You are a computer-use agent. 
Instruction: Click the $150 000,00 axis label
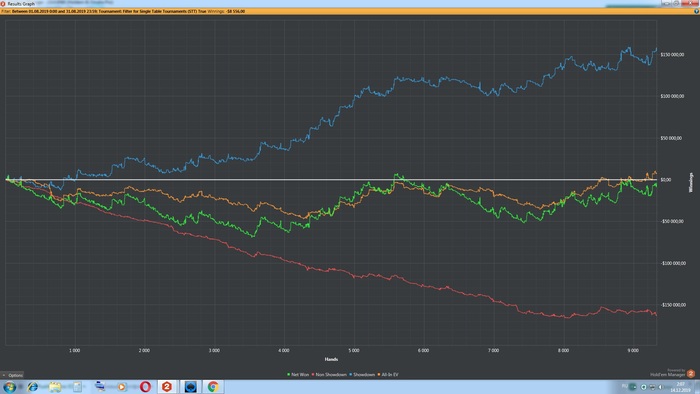tap(672, 54)
